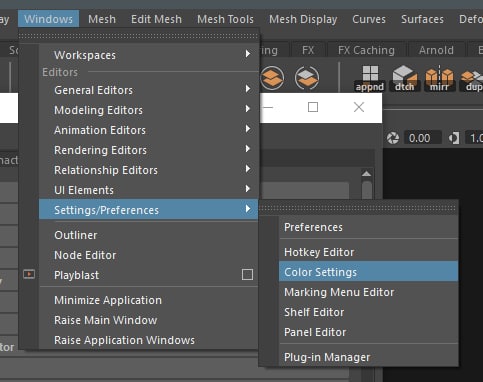This screenshot has height=382, width=483.
Task: Open the Curves menu
Action: pyautogui.click(x=369, y=19)
